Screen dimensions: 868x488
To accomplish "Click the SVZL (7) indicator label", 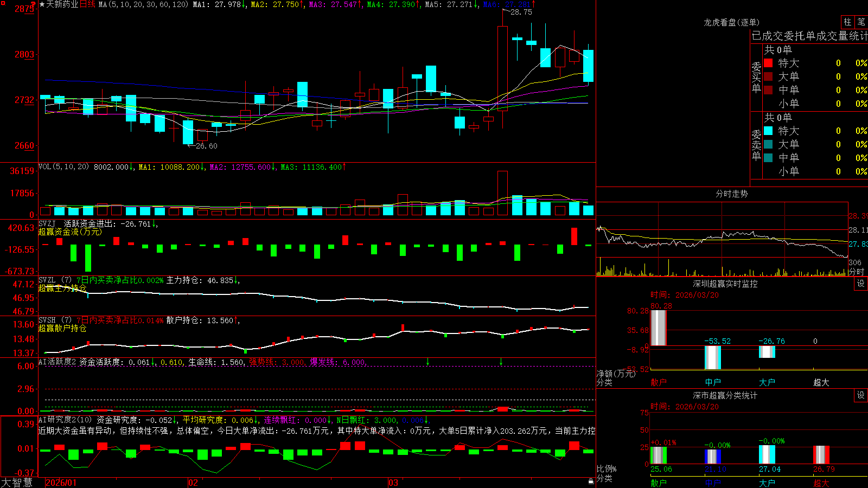I will coord(55,280).
